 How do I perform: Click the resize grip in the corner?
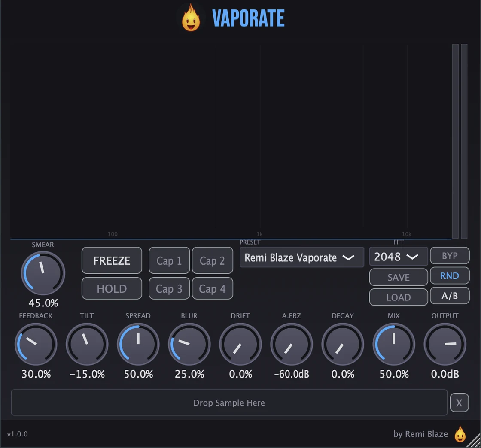474,441
